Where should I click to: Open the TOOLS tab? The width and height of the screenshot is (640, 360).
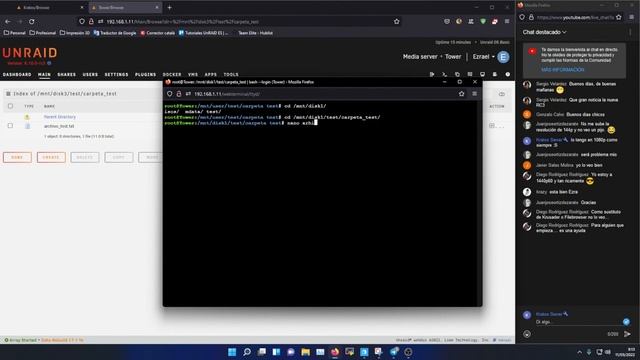[x=231, y=75]
